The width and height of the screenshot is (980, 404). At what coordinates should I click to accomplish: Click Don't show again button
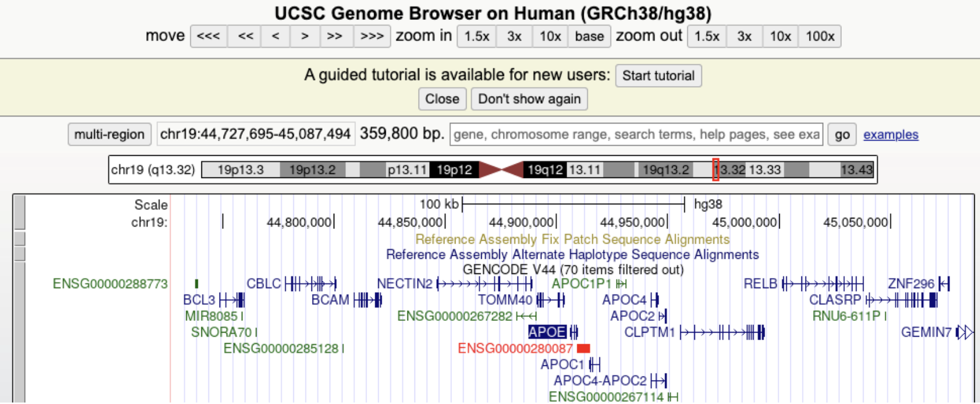pos(529,99)
